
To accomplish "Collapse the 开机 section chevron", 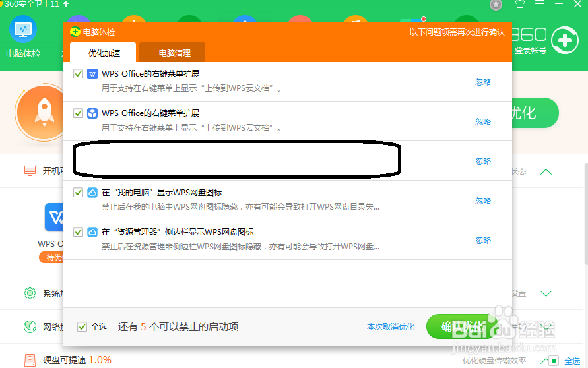I will click(546, 171).
